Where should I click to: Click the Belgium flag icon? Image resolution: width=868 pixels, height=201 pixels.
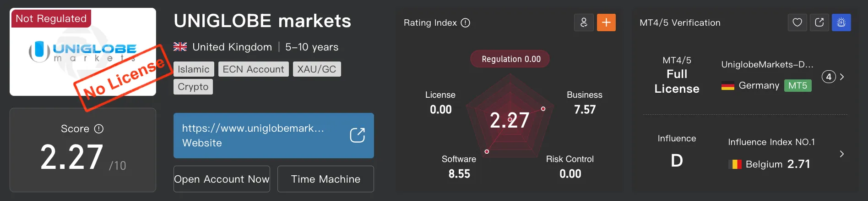click(735, 164)
